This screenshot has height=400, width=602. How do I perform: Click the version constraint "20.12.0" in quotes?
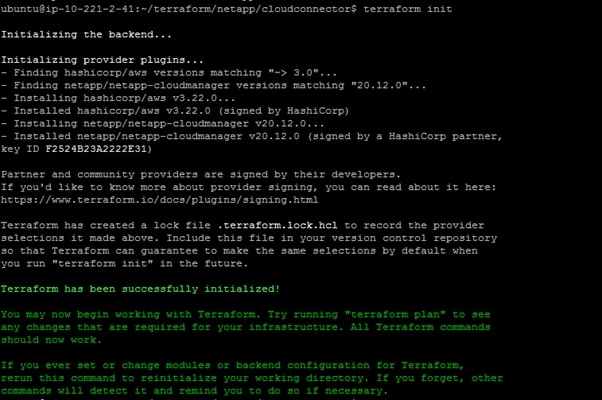coord(379,85)
